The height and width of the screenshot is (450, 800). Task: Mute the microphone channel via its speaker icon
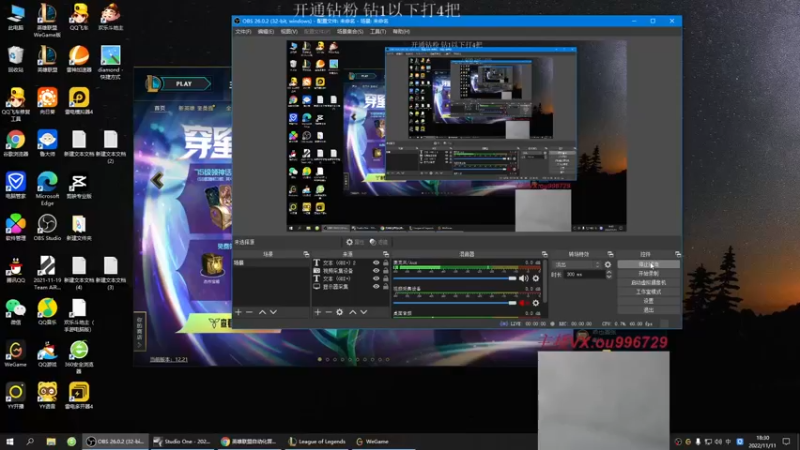click(x=523, y=278)
